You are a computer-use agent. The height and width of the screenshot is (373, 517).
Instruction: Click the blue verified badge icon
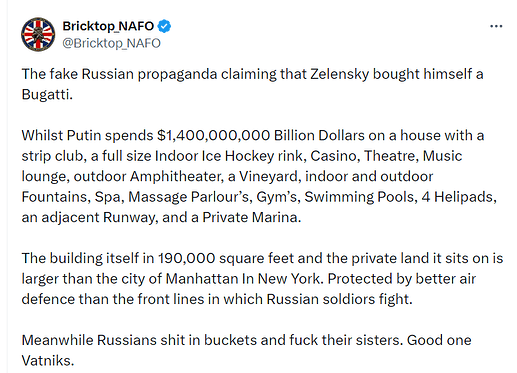coord(164,26)
